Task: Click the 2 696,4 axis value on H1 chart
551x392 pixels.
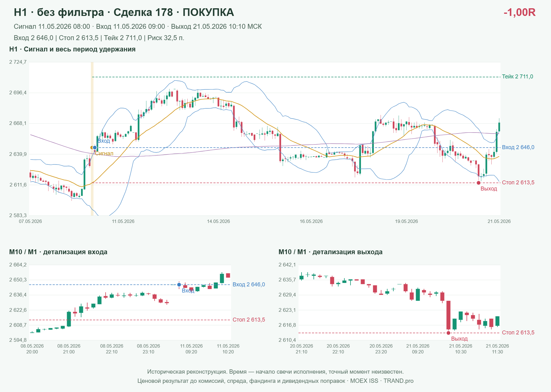Action: coord(18,92)
